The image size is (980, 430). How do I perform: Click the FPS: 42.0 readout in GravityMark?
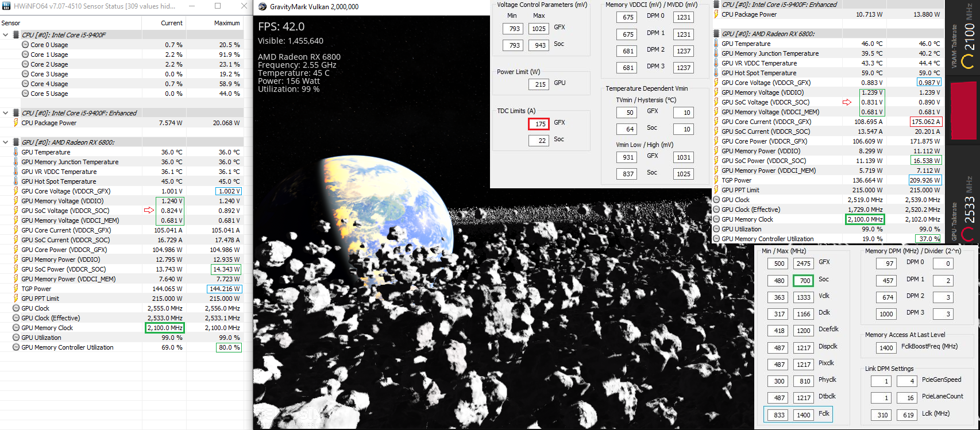[281, 26]
